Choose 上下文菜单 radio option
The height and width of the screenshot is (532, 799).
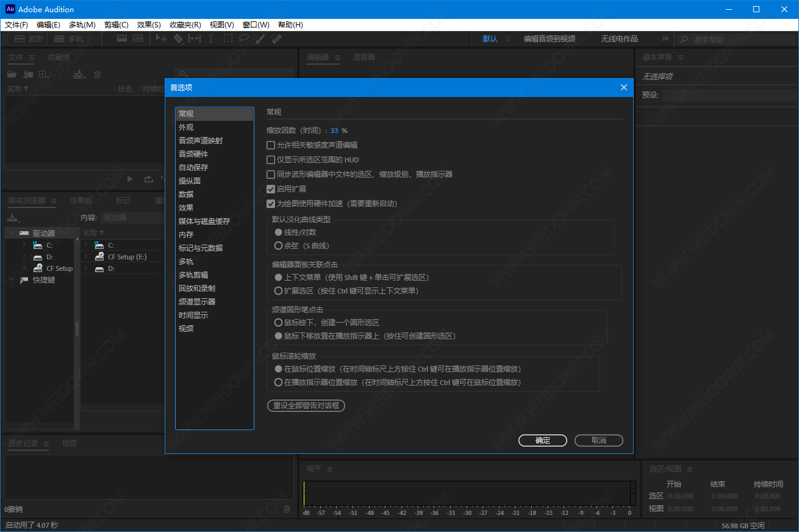tap(279, 278)
